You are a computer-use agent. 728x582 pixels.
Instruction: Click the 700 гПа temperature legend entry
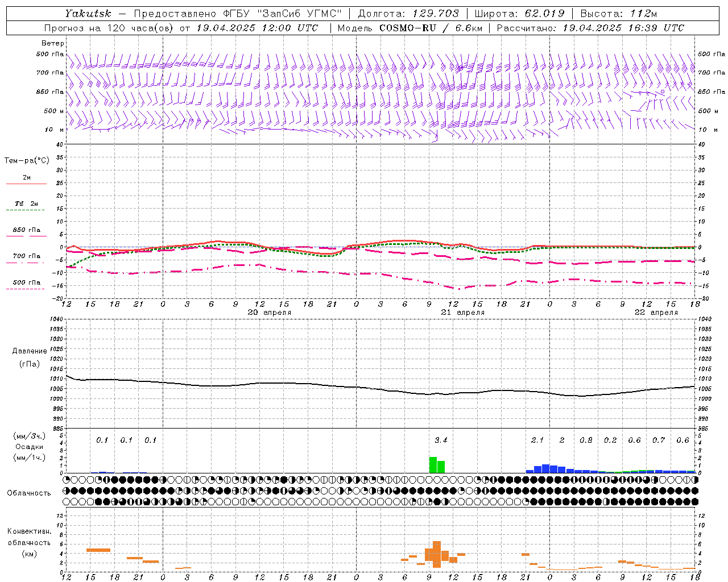pyautogui.click(x=26, y=256)
